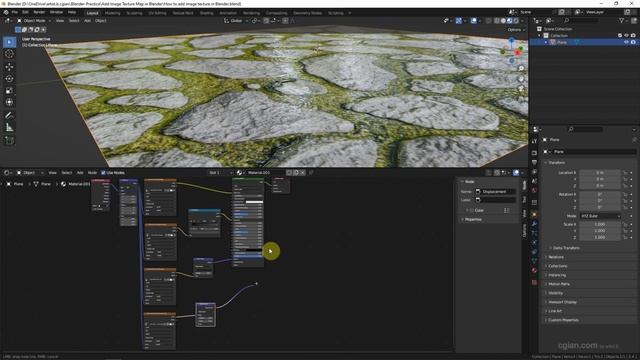Image resolution: width=640 pixels, height=360 pixels.
Task: Open the Tool properties tab
Action: point(534,141)
